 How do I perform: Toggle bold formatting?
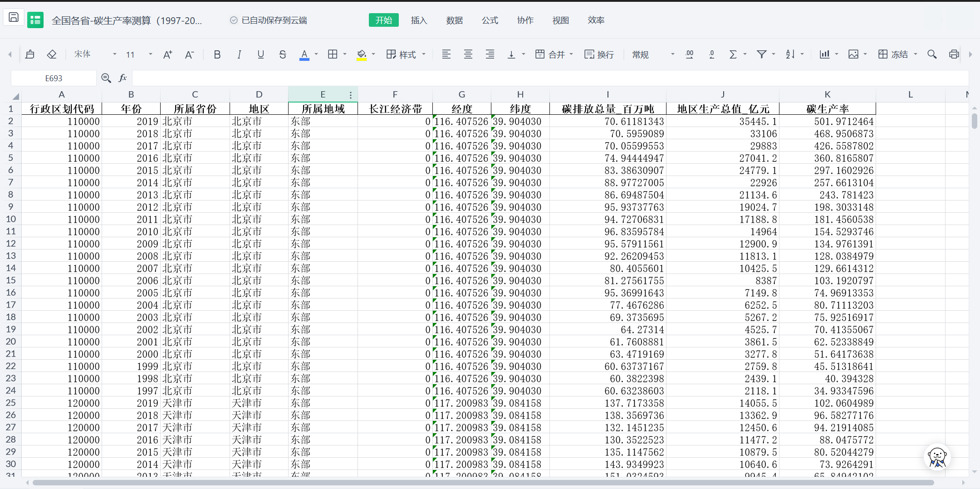pos(217,54)
